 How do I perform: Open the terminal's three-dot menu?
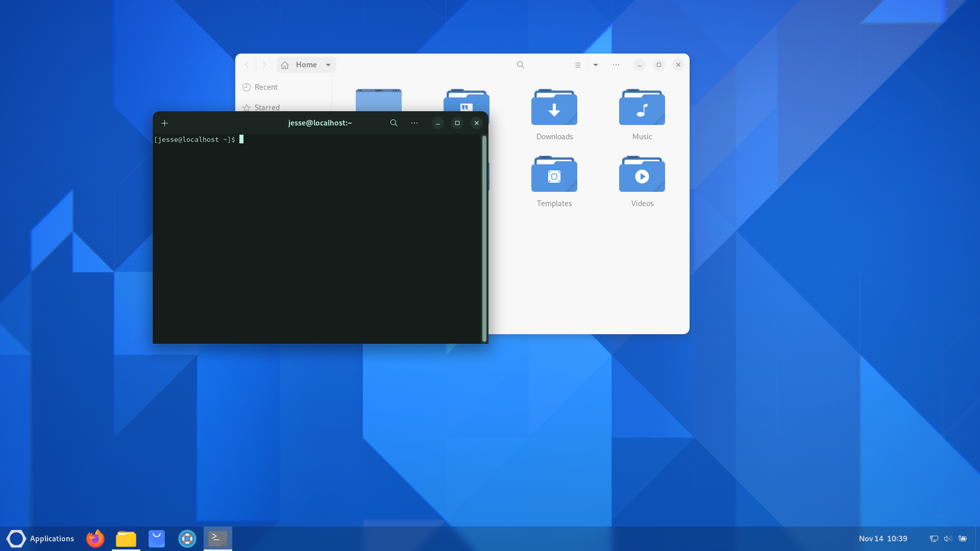pos(414,123)
